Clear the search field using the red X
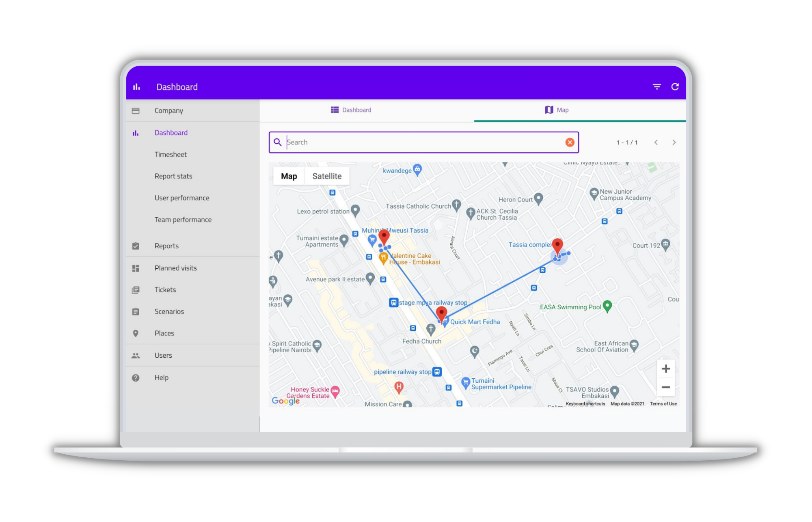This screenshot has width=812, height=522. tap(570, 142)
